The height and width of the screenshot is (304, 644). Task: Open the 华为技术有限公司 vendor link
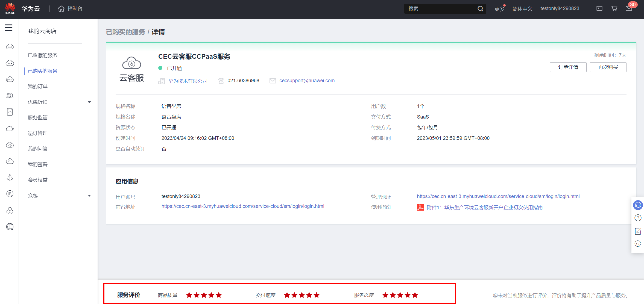tap(188, 81)
